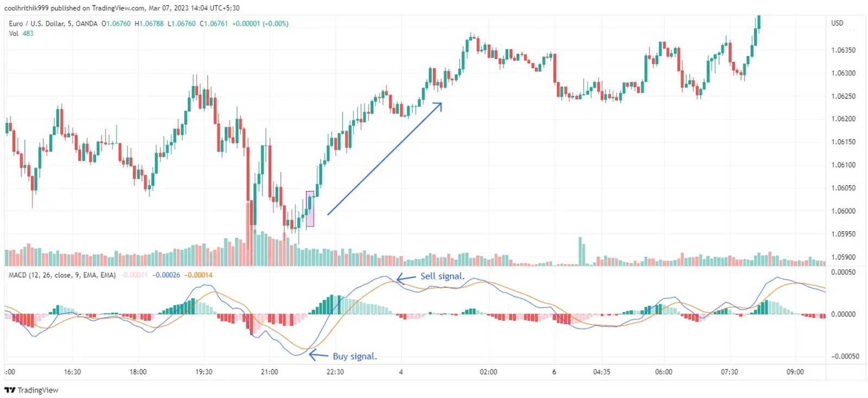Viewport: 868px width, 398px height.
Task: Click the TradingView watermark text
Action: point(38,390)
